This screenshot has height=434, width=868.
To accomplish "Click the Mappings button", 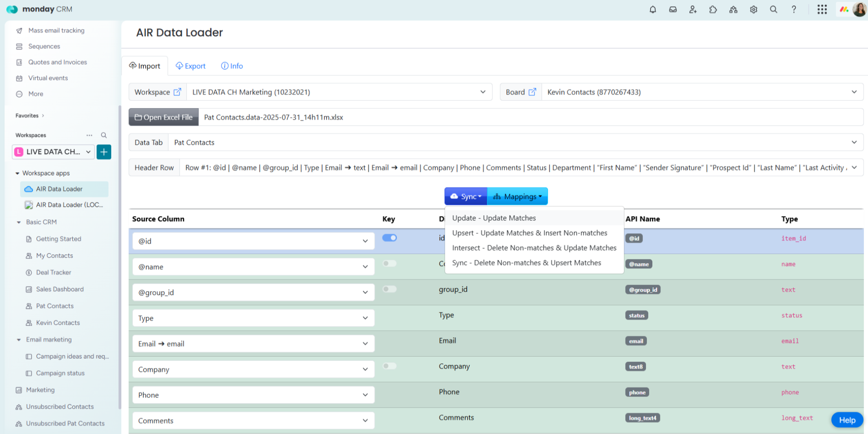I will [x=518, y=196].
